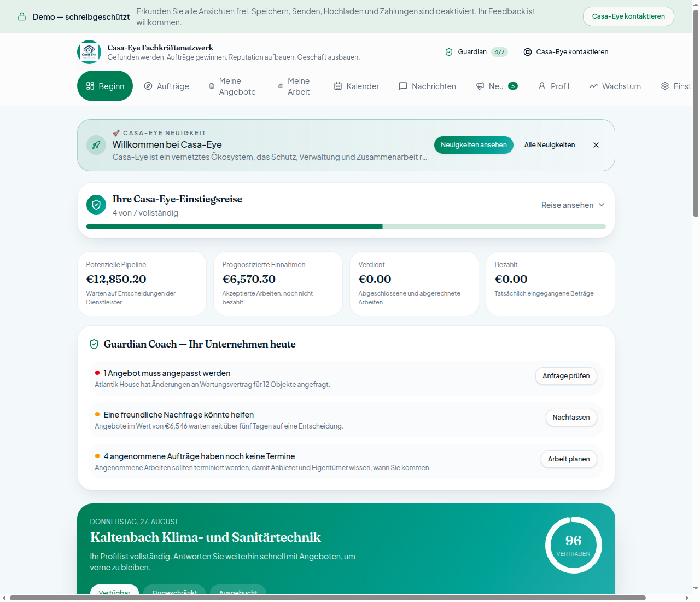
Task: Click the Einstiegsreise progress bar
Action: click(x=346, y=227)
